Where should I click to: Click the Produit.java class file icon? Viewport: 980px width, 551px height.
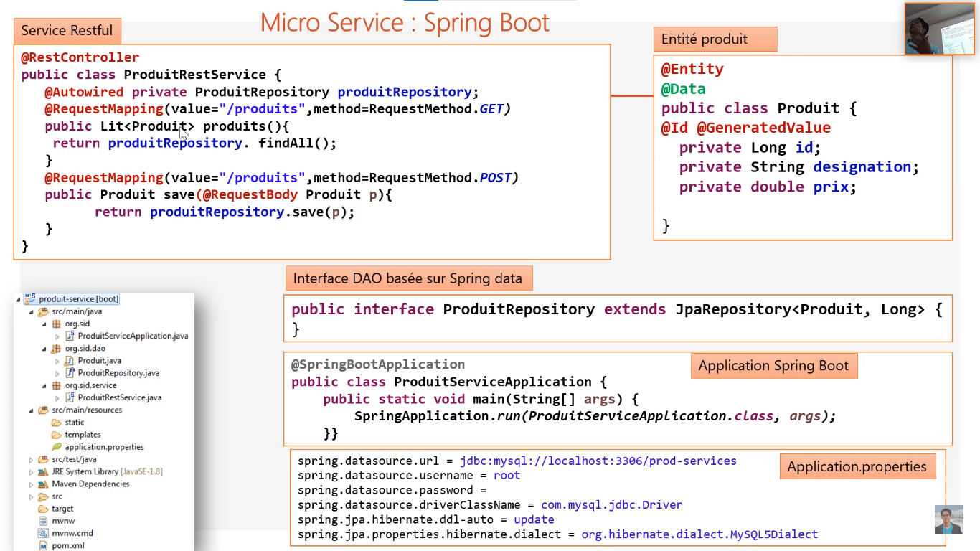(x=70, y=361)
